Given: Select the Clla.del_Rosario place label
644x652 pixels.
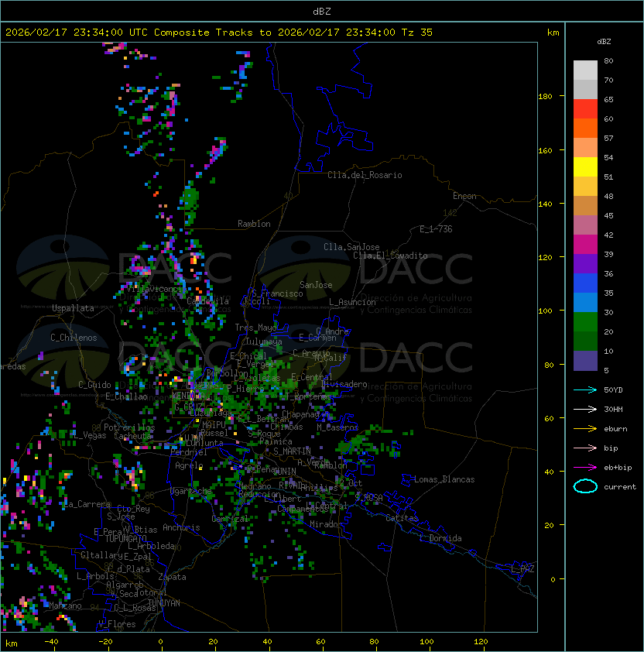Looking at the screenshot, I should click(365, 175).
